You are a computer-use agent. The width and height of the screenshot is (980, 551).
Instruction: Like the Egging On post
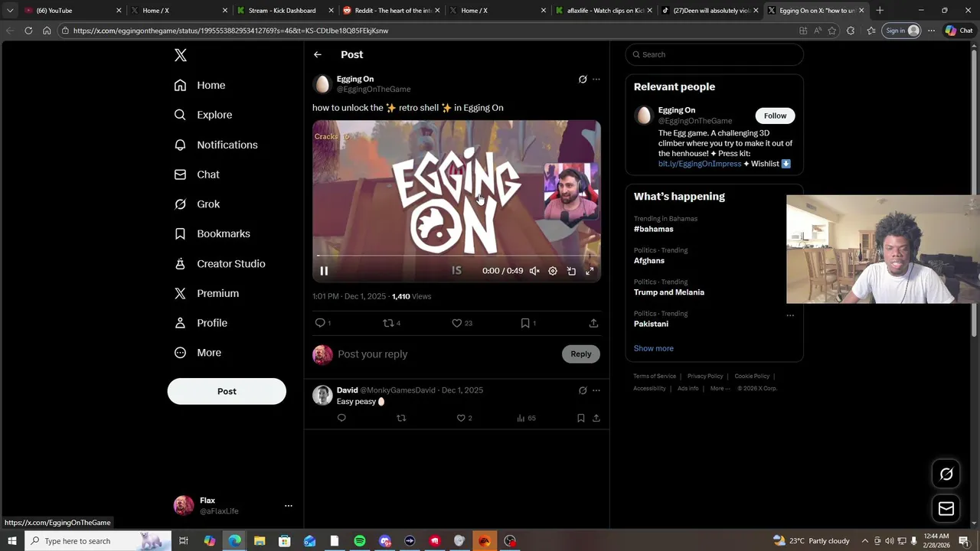pyautogui.click(x=457, y=323)
